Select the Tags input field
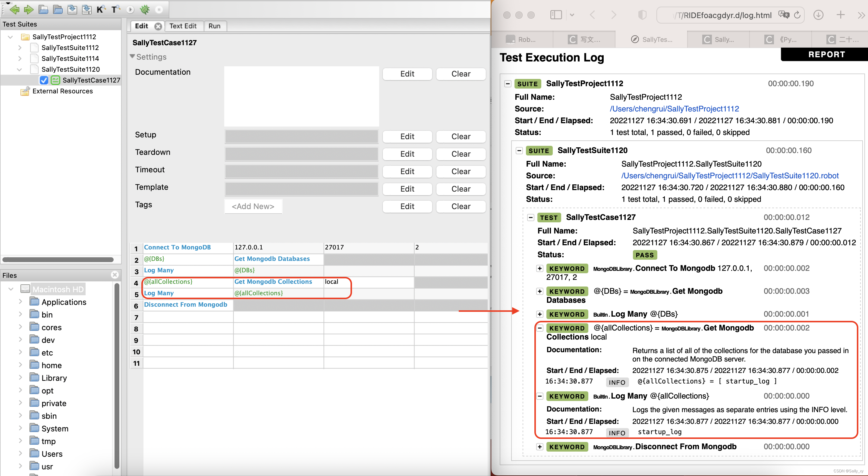 click(x=253, y=205)
